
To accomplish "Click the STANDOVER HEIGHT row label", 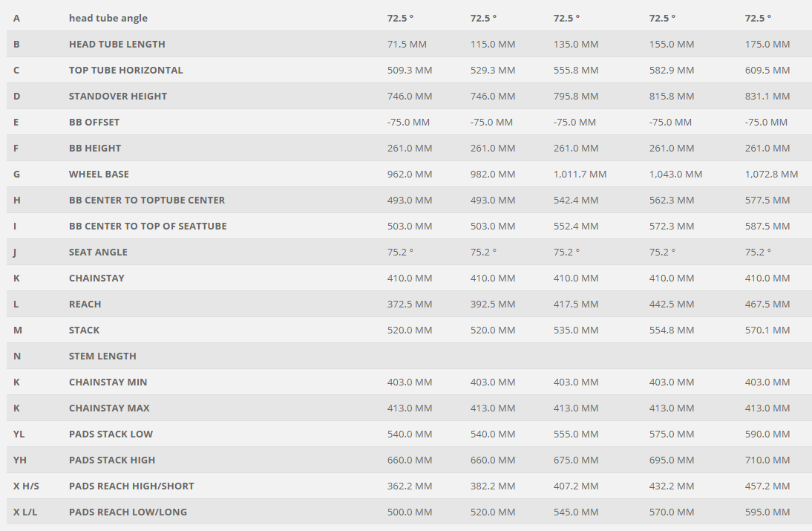I will coord(118,96).
